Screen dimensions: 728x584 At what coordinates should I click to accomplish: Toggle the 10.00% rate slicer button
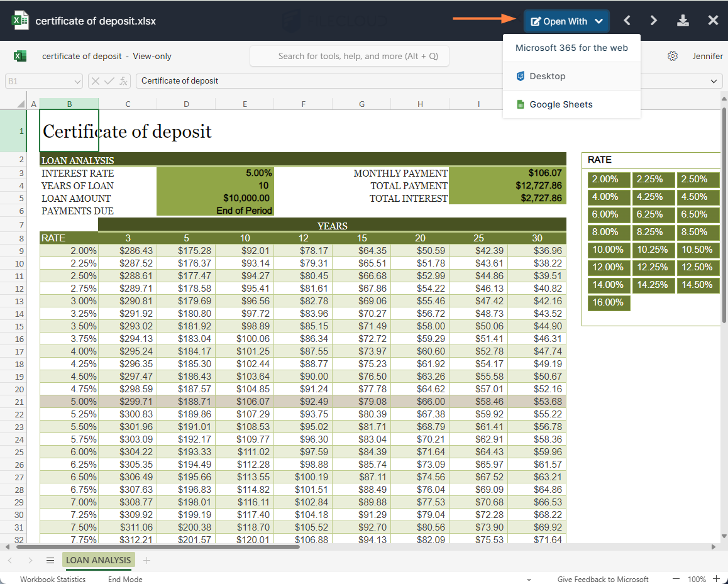pyautogui.click(x=609, y=250)
